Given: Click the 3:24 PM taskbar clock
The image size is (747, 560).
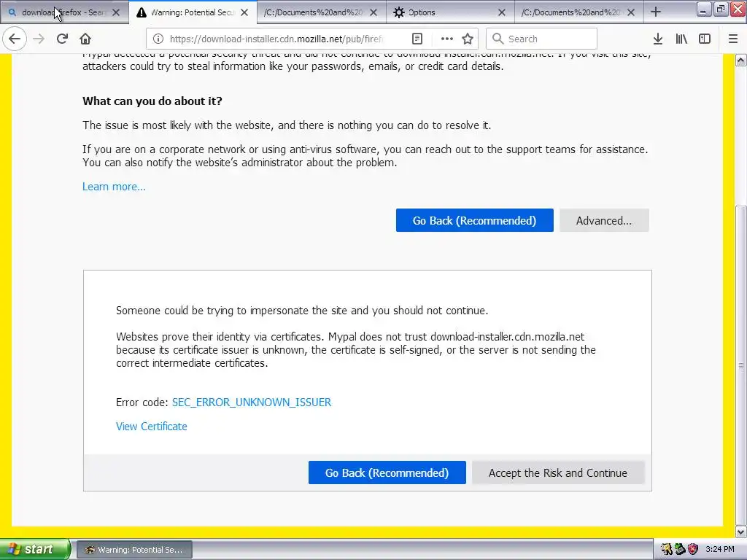Looking at the screenshot, I should click(720, 550).
